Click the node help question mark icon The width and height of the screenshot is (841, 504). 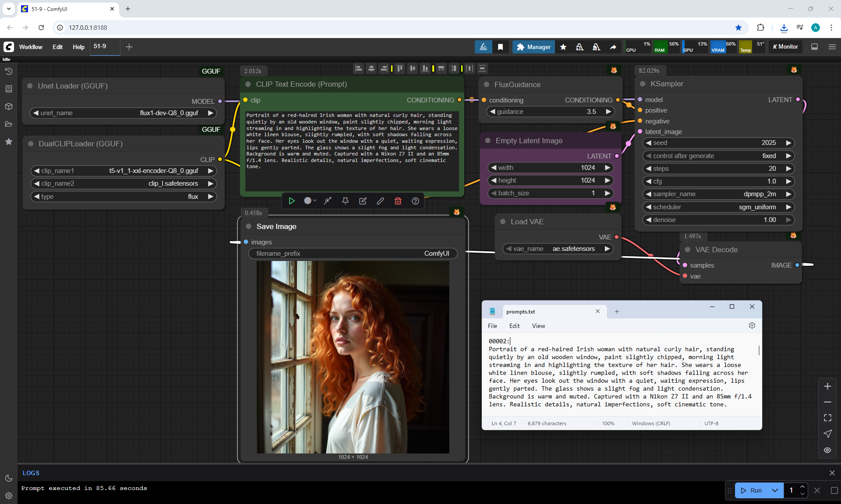click(415, 201)
